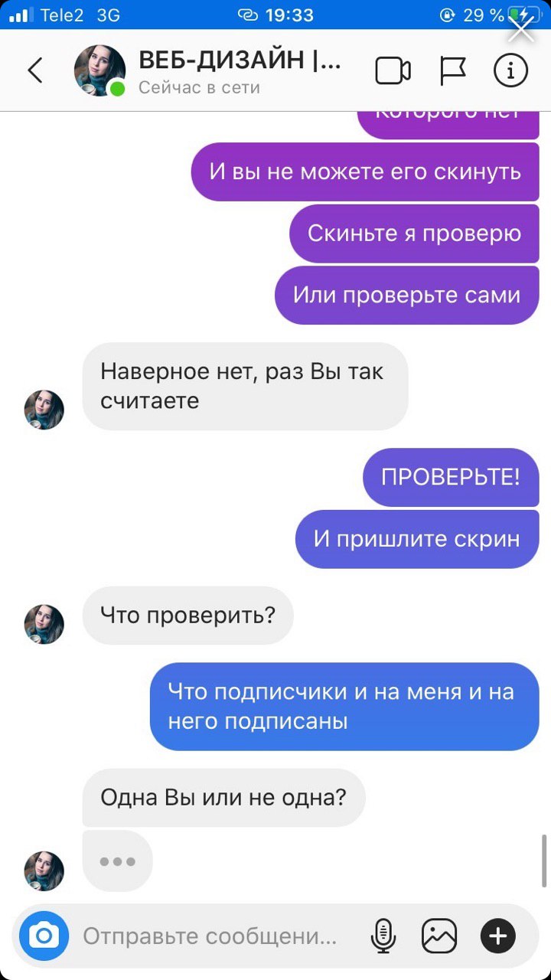551x980 pixels.
Task: Tap the back arrow in chat header
Action: coord(35,70)
